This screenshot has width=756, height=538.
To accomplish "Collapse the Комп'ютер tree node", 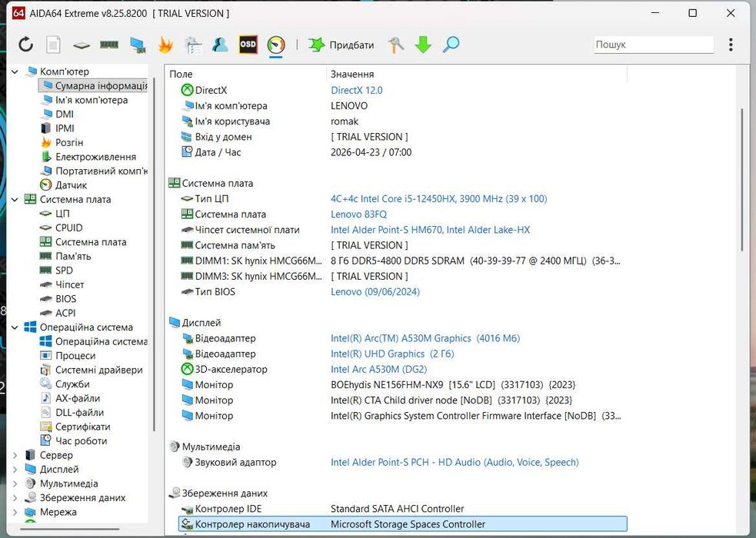I will point(15,71).
